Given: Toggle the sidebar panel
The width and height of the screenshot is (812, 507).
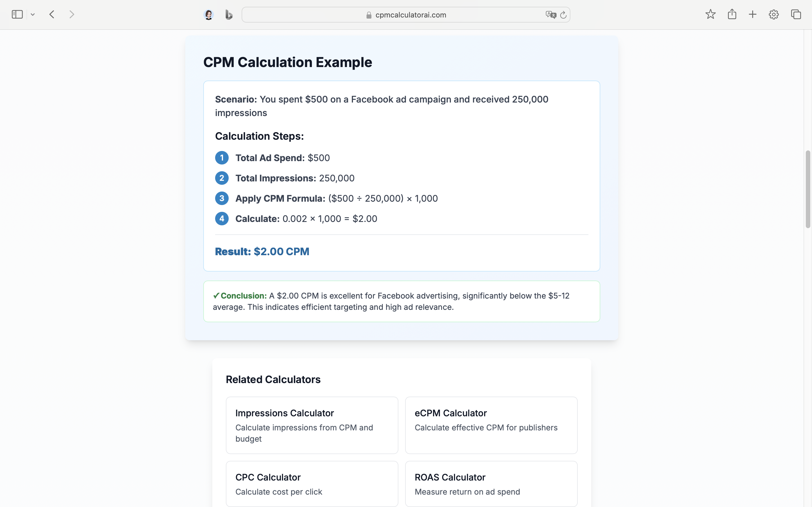Looking at the screenshot, I should (17, 14).
